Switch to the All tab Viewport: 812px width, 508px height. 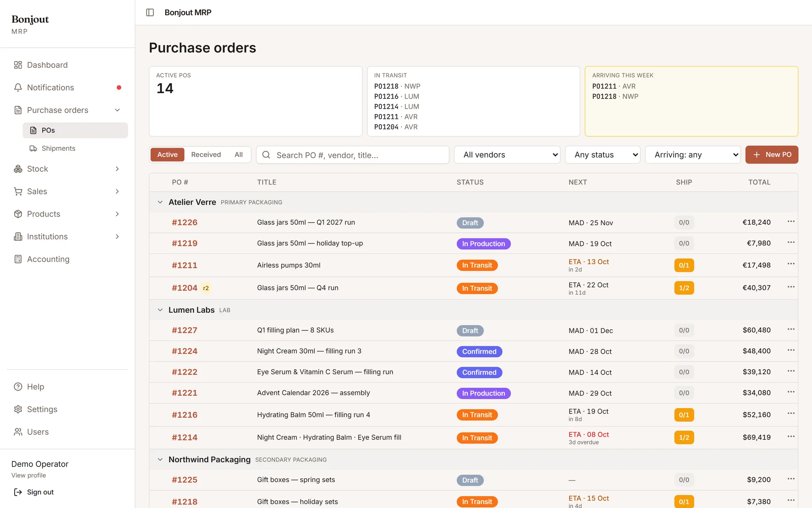pos(239,155)
